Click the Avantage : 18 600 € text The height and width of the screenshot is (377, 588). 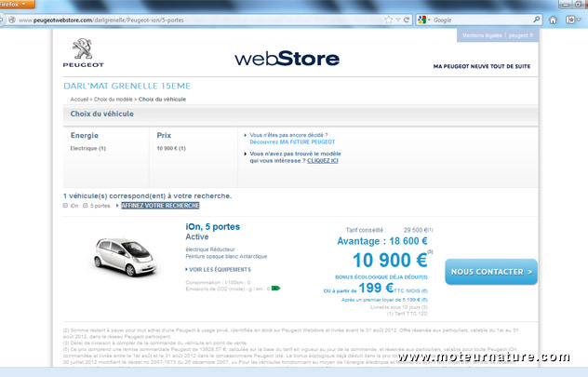(x=382, y=241)
